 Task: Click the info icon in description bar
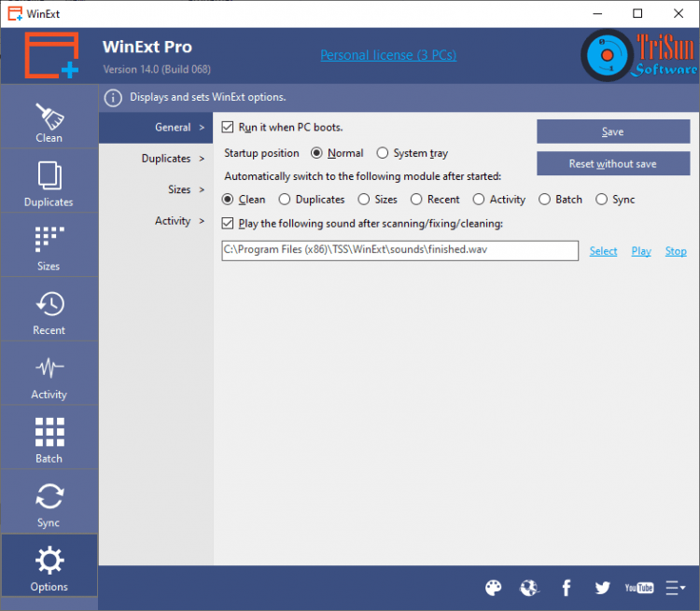point(113,98)
